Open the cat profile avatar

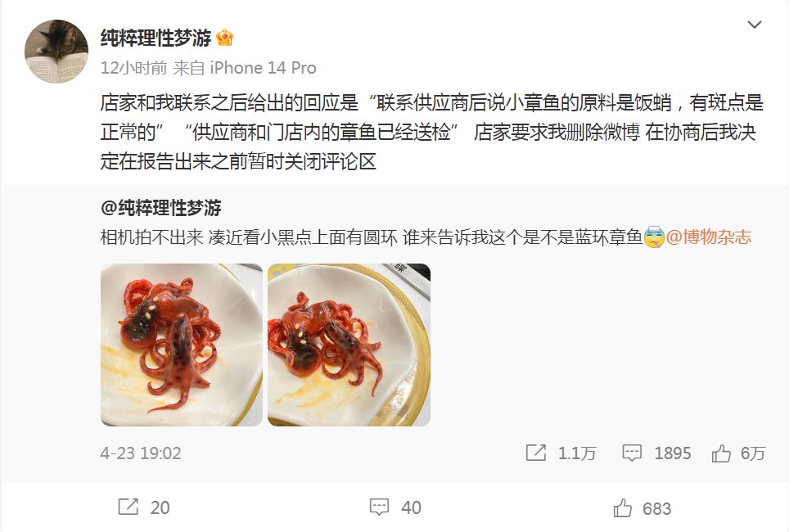coord(56,52)
